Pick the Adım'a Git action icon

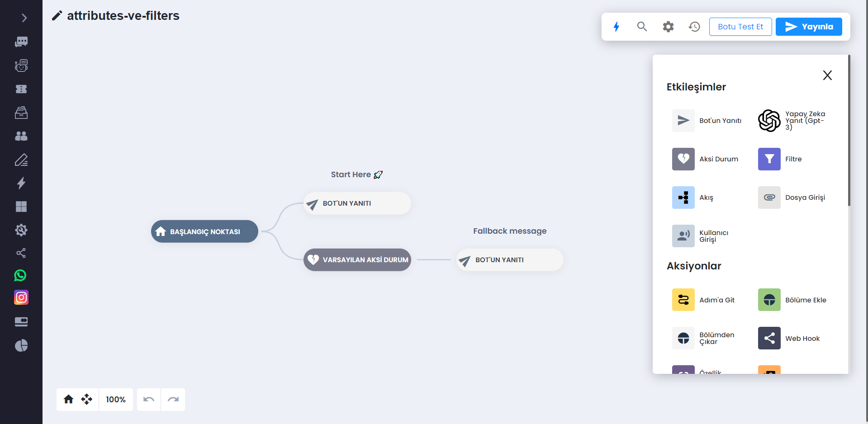pyautogui.click(x=683, y=300)
